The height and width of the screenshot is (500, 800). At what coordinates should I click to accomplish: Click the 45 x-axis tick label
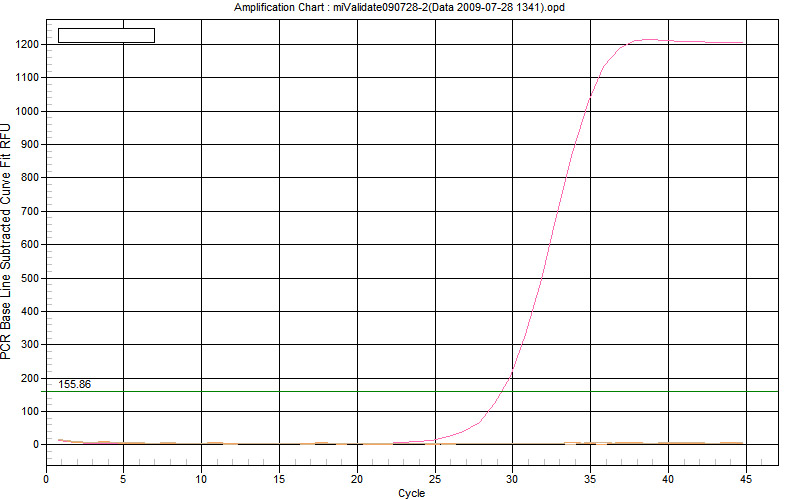[745, 479]
